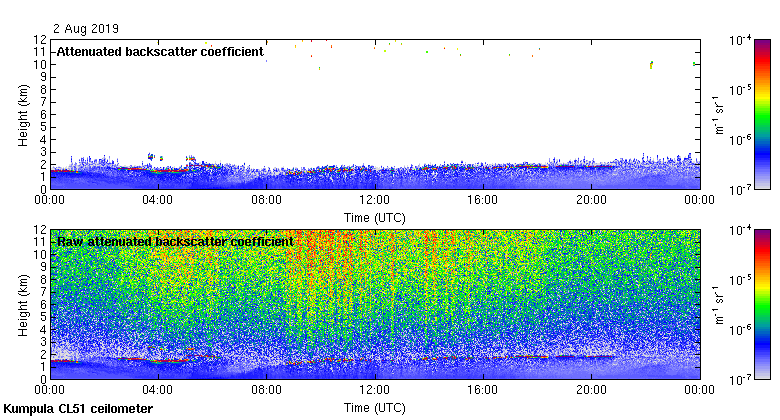This screenshot has width=780, height=420.
Task: Click the '12:00' tick label under top plot
Action: click(375, 200)
